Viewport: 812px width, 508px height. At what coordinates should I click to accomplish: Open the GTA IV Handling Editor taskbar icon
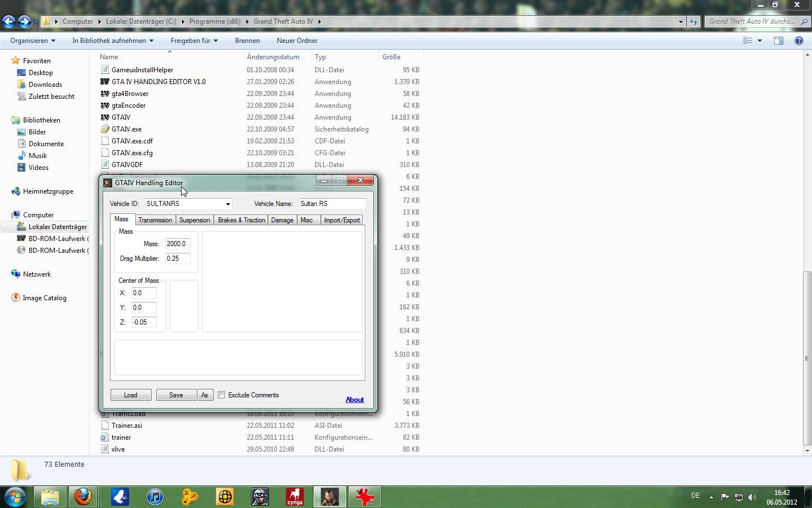coord(330,497)
